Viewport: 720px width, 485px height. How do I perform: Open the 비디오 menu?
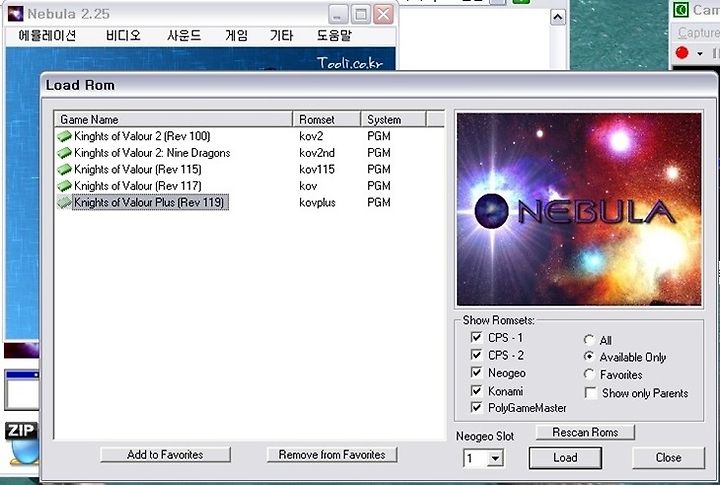(123, 35)
